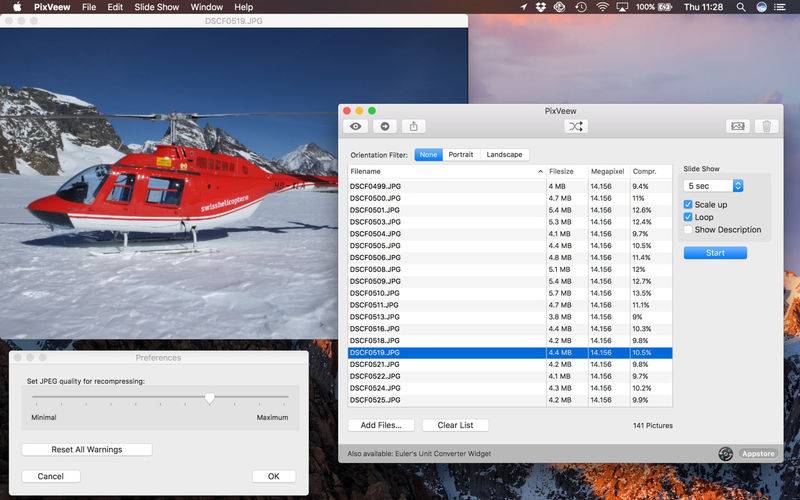
Task: Select the row DSCF0510.JPG
Action: click(510, 293)
